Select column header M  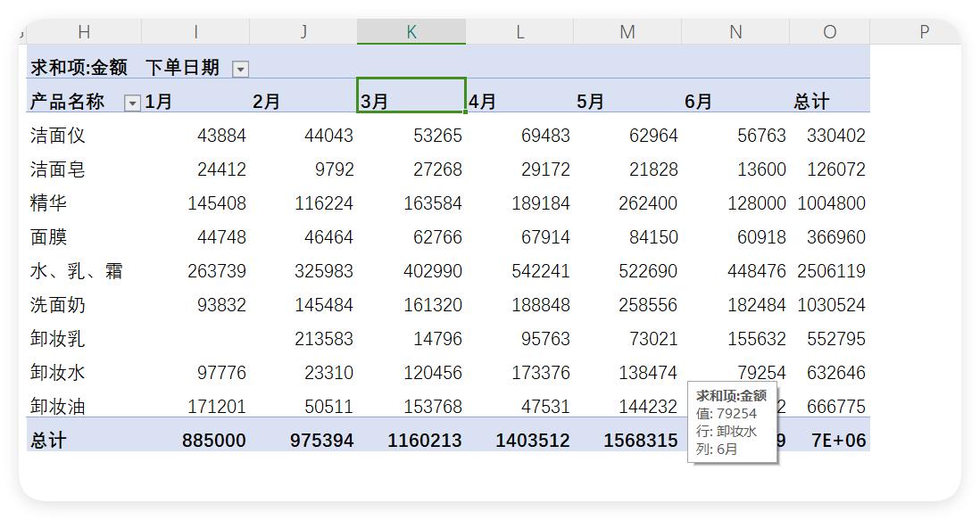click(x=627, y=32)
